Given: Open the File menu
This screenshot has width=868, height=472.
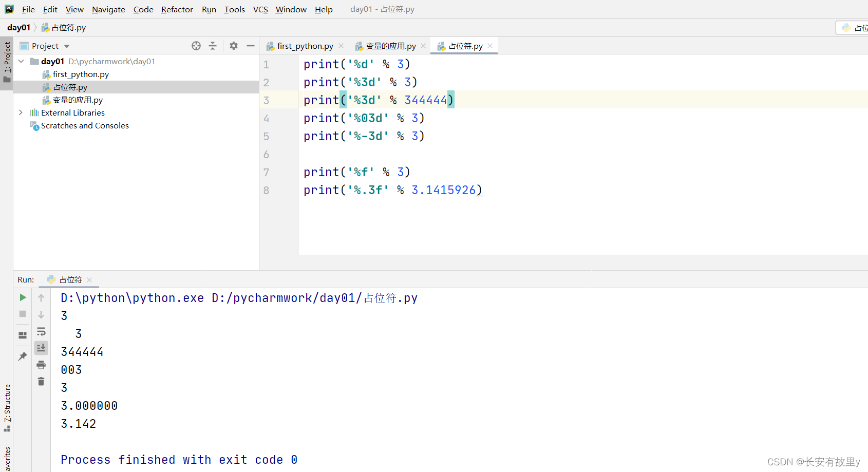Looking at the screenshot, I should 28,9.
